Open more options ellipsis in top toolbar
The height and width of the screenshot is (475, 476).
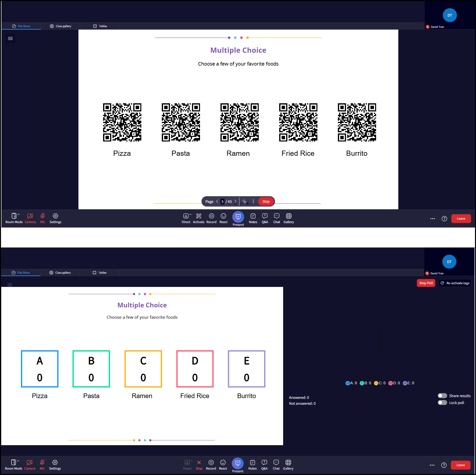point(433,219)
